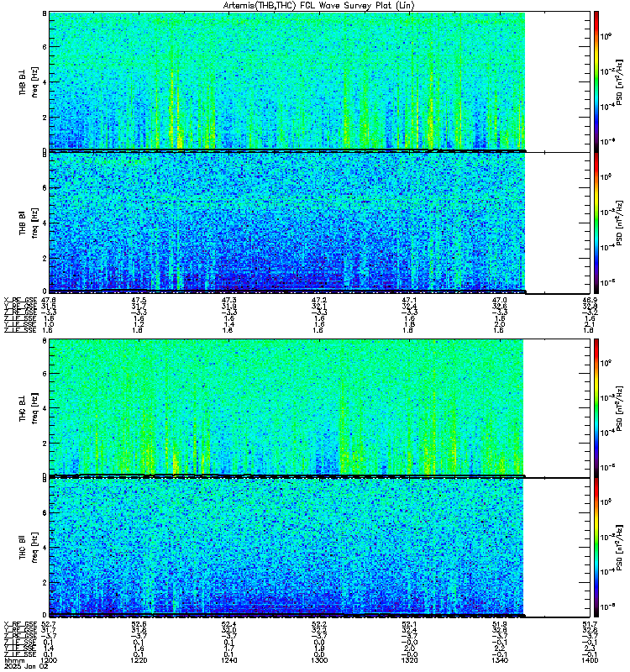Screen dimensions: 630x672
Task: Click X_RE_GSE row label under THC panels
Action: [x=20, y=624]
